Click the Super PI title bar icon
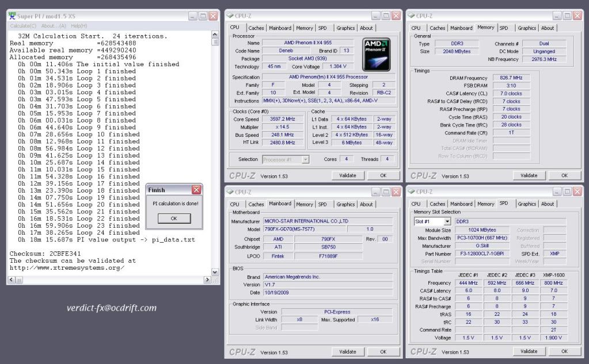The image size is (589, 364). (13, 16)
